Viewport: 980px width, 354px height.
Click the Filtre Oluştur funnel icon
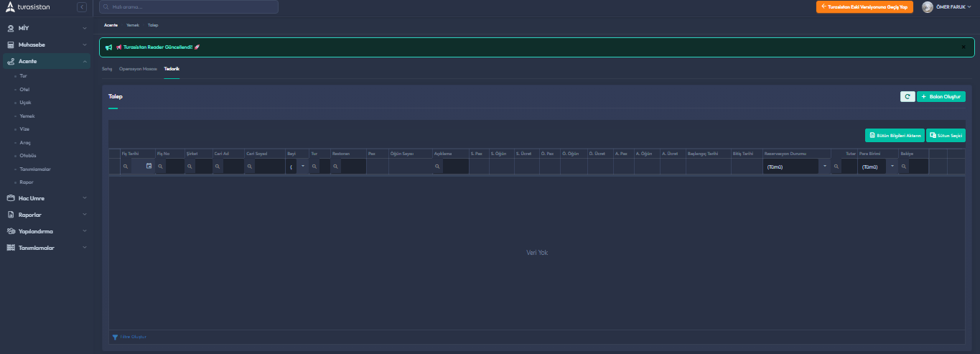(x=115, y=337)
